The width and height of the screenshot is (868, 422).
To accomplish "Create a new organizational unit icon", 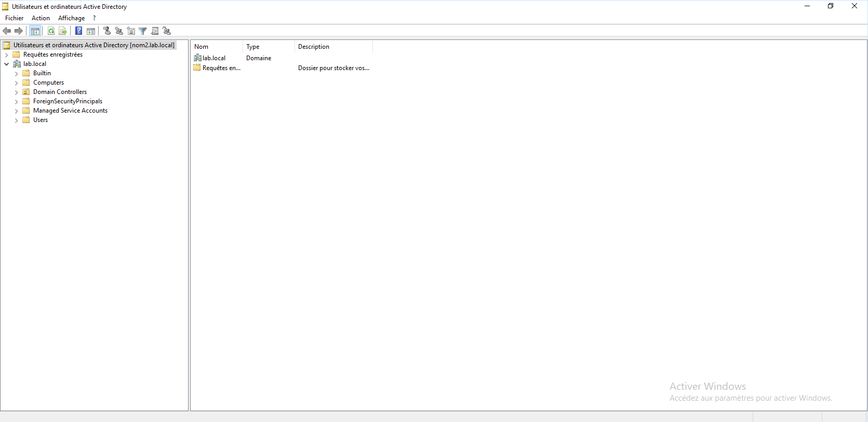I will [131, 31].
